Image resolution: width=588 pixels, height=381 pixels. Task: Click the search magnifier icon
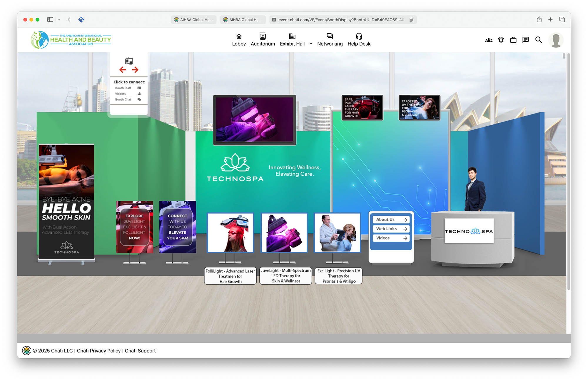[x=538, y=40]
